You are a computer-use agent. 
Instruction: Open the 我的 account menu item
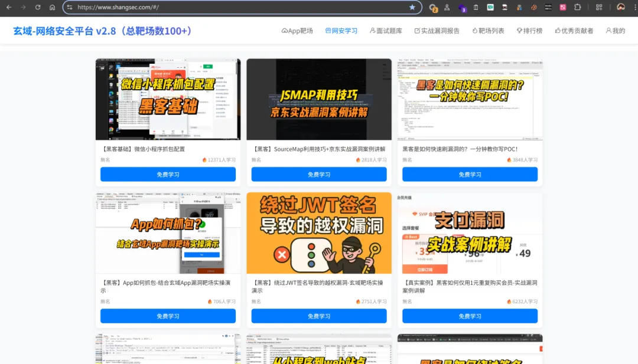(615, 31)
